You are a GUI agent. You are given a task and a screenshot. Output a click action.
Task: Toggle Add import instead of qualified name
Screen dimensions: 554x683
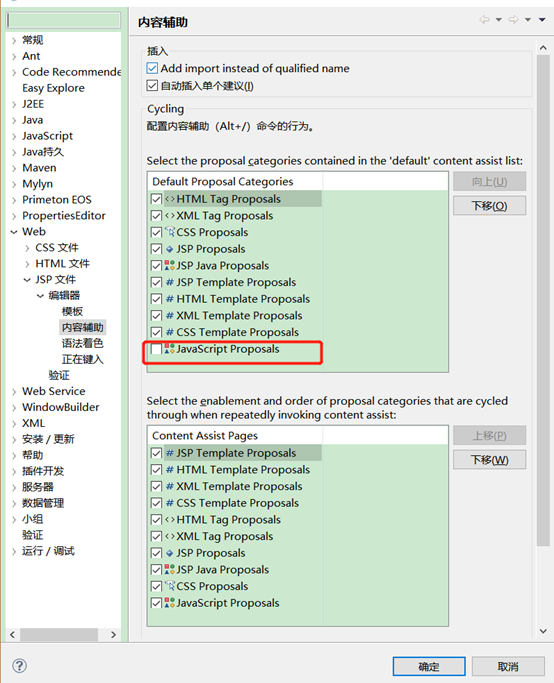coord(152,68)
